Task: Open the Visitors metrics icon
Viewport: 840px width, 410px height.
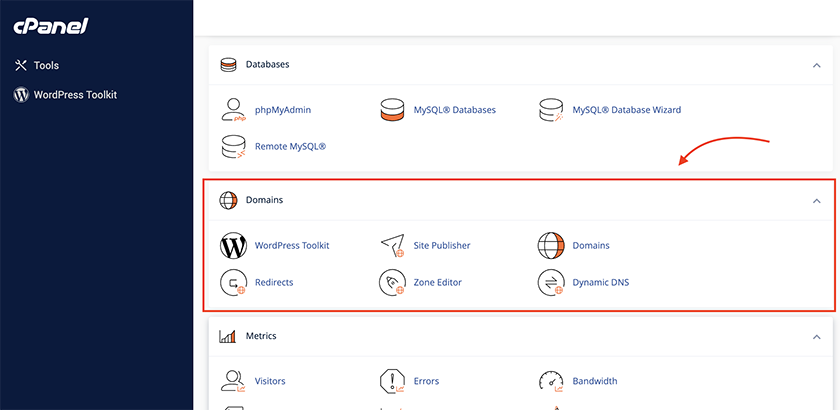Action: pyautogui.click(x=233, y=381)
